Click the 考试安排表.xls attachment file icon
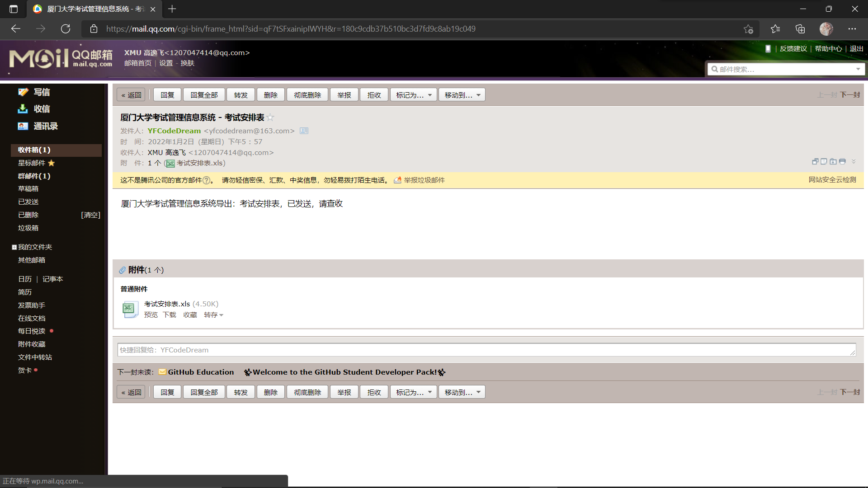This screenshot has height=488, width=868. pos(130,309)
